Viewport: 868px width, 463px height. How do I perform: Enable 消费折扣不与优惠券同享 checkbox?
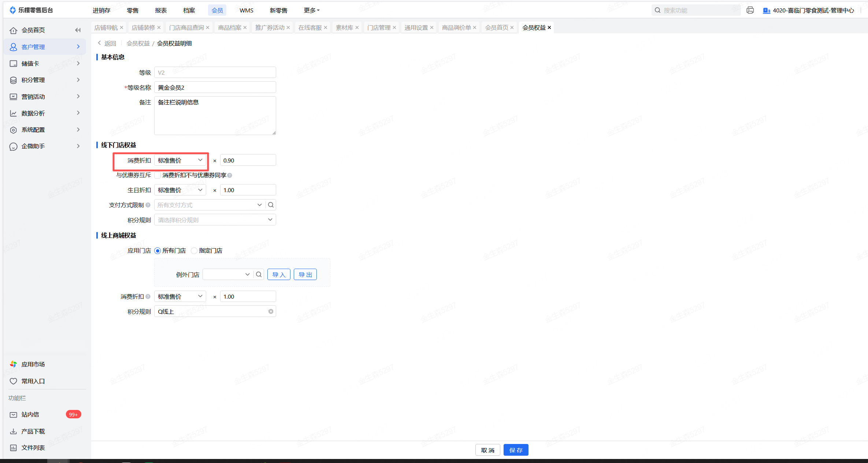pos(157,175)
